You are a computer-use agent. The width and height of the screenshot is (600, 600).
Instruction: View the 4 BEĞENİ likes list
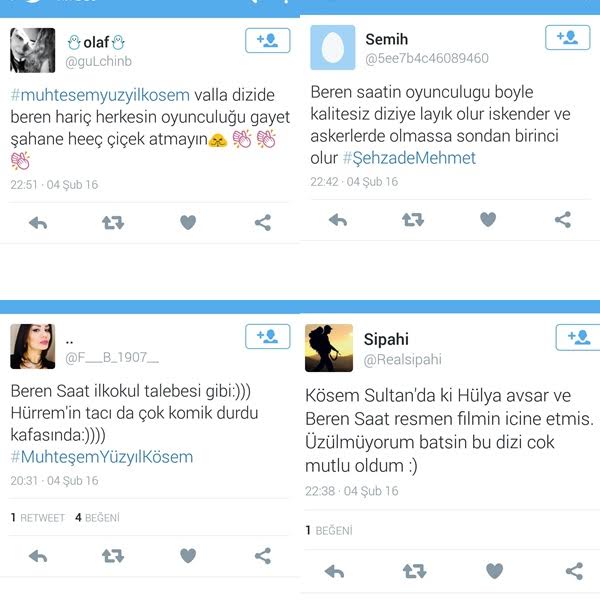(97, 518)
